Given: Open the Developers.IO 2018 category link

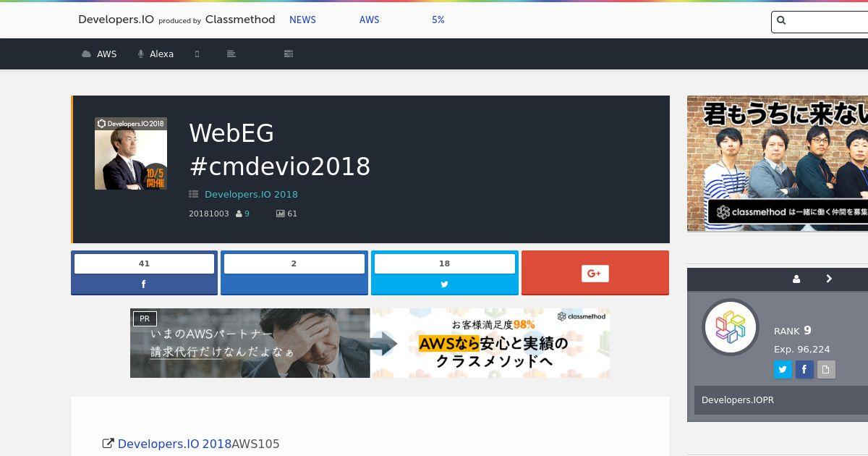Looking at the screenshot, I should 251,194.
